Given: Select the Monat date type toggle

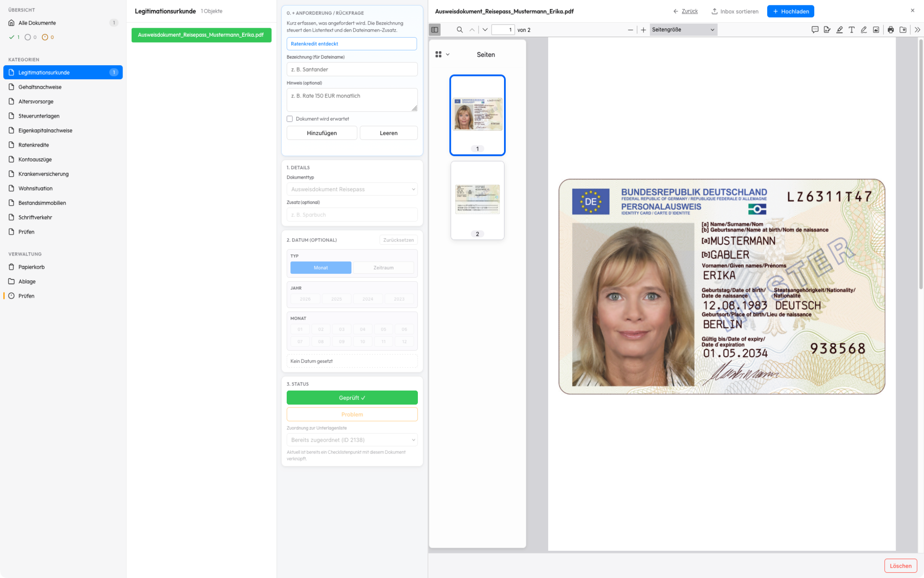Looking at the screenshot, I should tap(321, 268).
